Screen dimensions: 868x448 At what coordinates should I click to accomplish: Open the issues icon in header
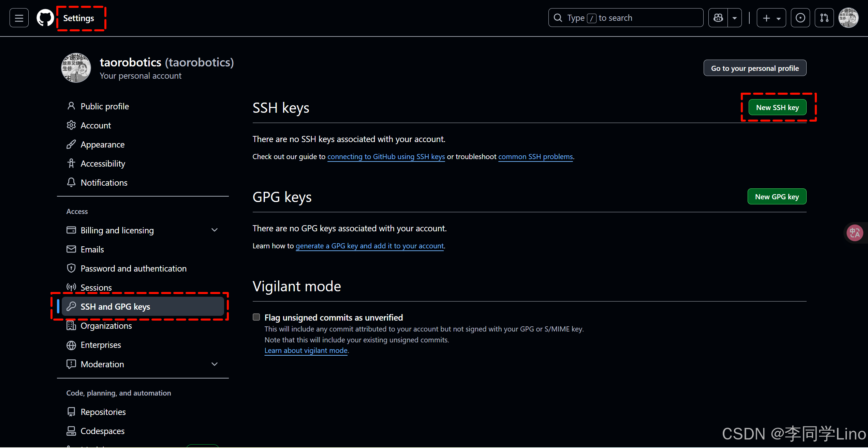coord(800,18)
